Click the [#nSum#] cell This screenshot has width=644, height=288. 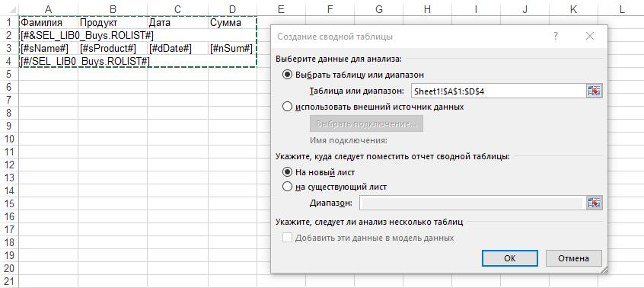tap(232, 49)
